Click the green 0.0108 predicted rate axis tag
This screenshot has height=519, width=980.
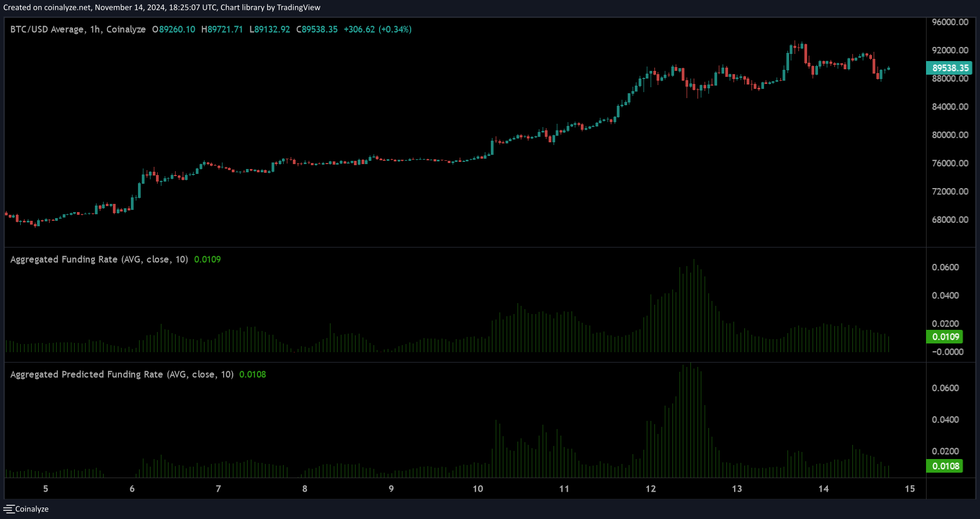[x=945, y=466]
